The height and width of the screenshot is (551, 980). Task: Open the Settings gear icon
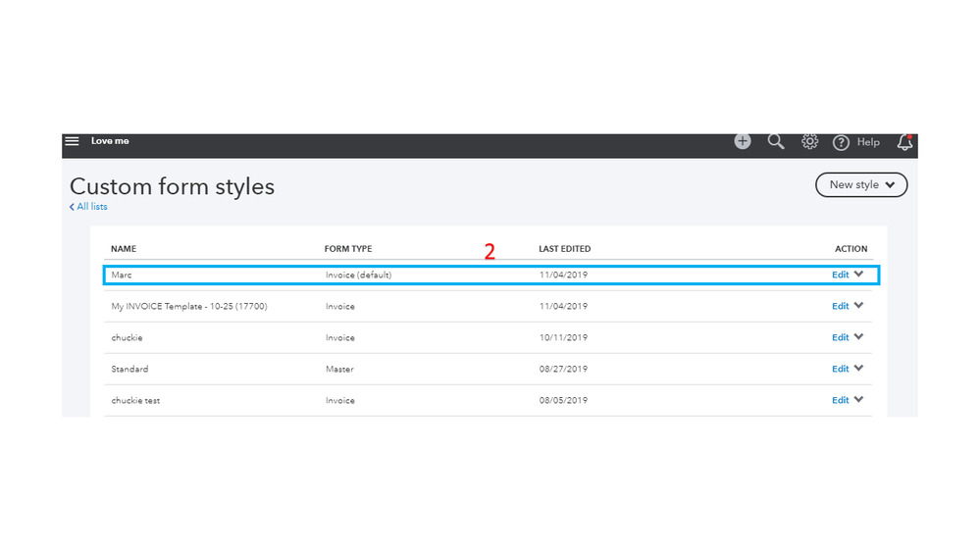coord(809,141)
